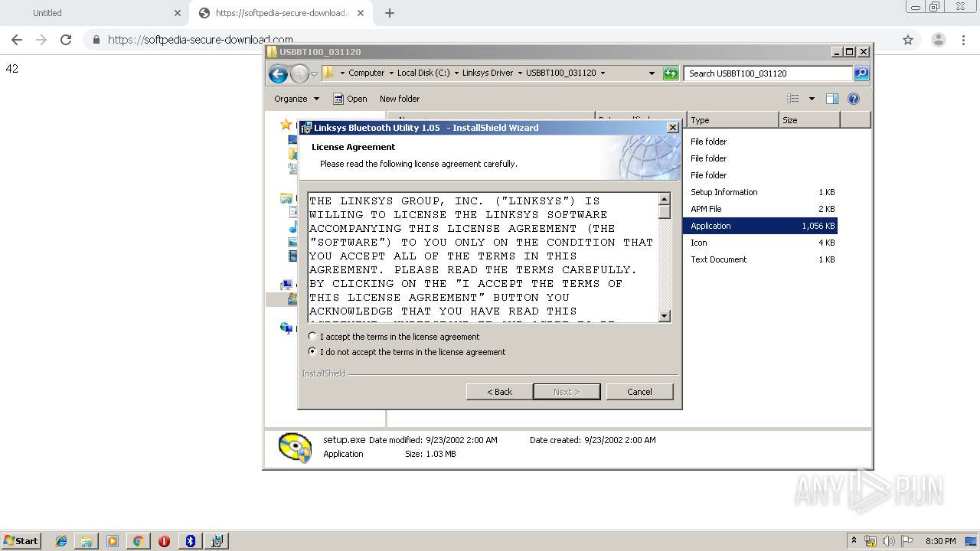The image size is (980, 551).
Task: Open the Chrome three-dot menu
Action: coord(964,40)
